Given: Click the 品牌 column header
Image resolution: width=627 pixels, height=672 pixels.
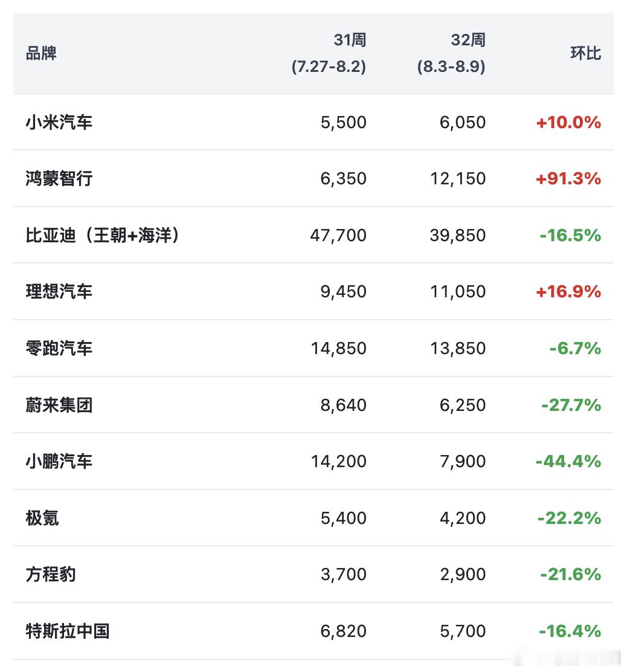Looking at the screenshot, I should (x=41, y=54).
